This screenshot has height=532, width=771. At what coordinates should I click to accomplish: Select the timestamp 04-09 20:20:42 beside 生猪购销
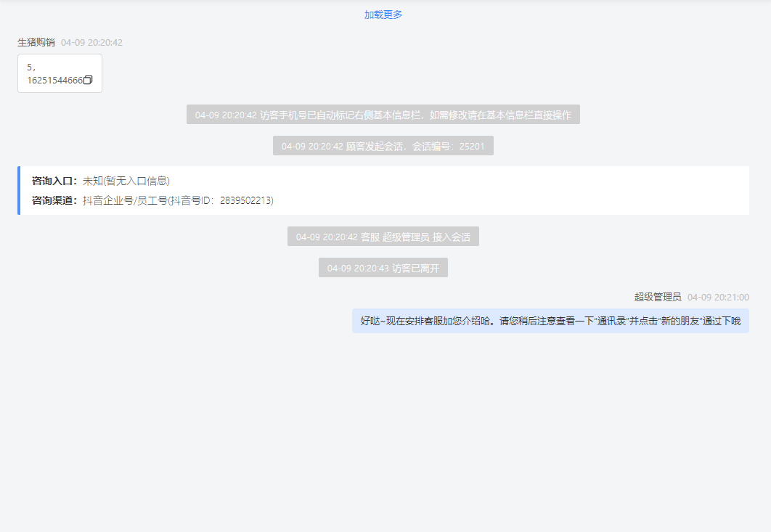tap(92, 43)
